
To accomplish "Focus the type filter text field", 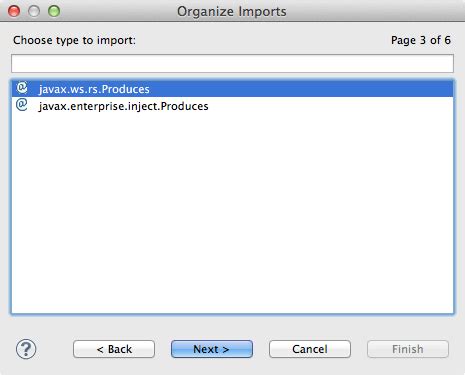I will click(x=232, y=63).
